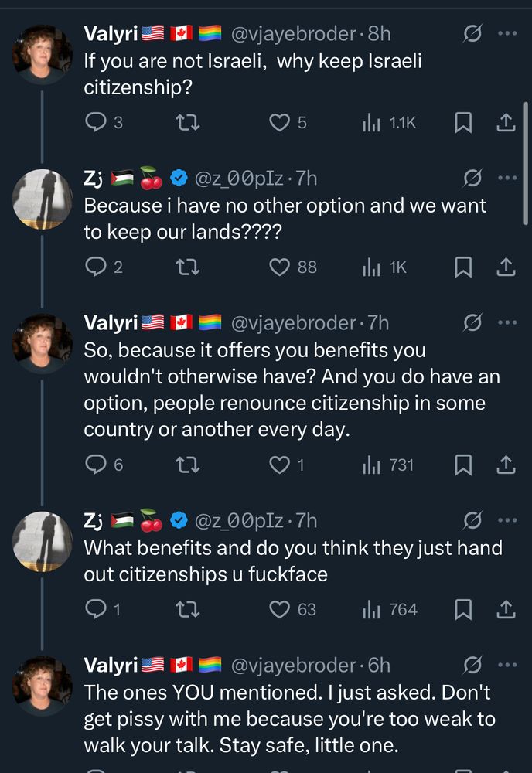Bookmark Valyri's tweet about renouncing citizenship
532x773 pixels.
click(x=463, y=465)
